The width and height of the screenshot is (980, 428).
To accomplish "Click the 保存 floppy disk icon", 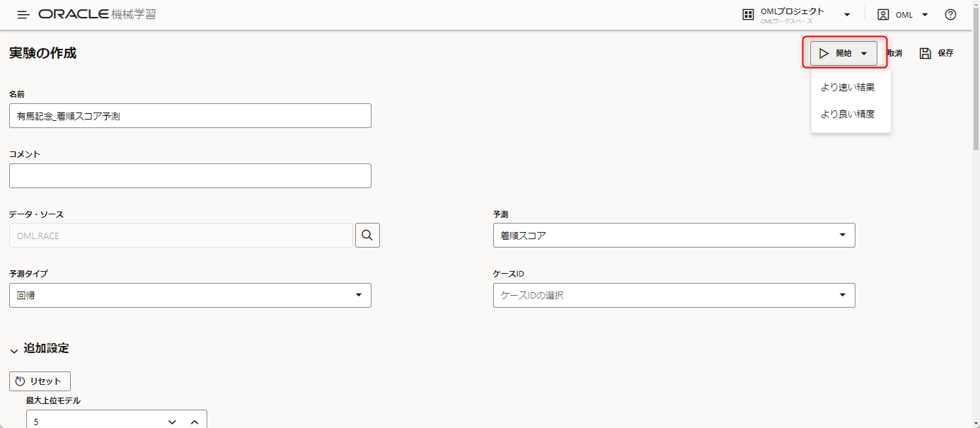I will pyautogui.click(x=926, y=53).
